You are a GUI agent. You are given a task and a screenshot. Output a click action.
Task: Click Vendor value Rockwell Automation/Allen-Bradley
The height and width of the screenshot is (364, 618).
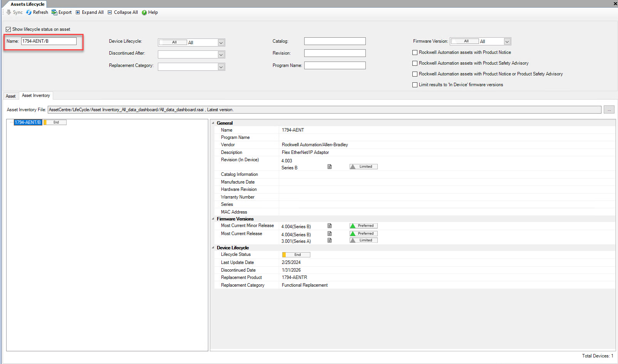coord(315,145)
